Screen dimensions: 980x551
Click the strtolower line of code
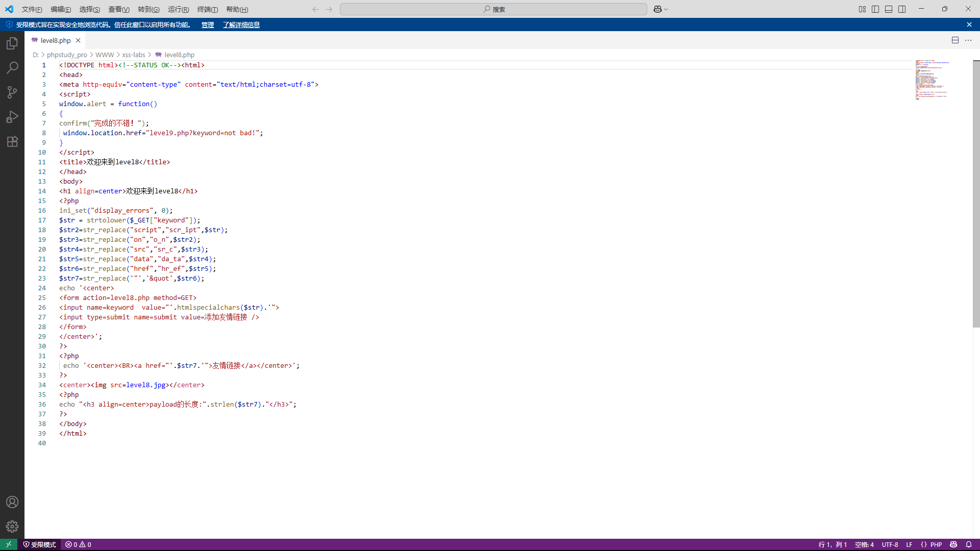(130, 220)
